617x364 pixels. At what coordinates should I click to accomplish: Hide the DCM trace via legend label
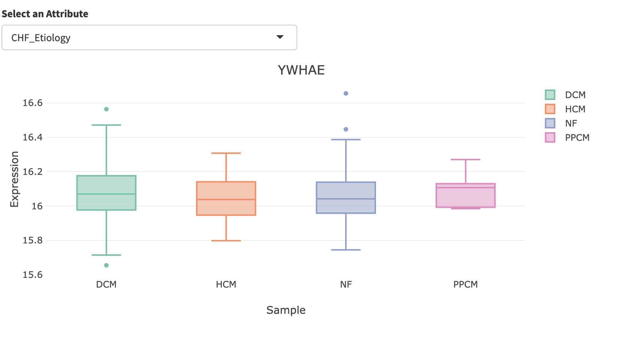(x=575, y=95)
